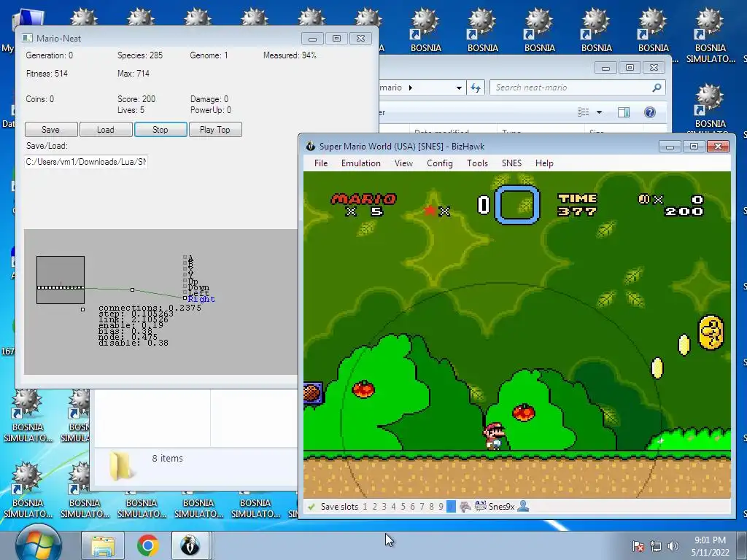Screen dimensions: 747x560
Task: Open File Explorer from the taskbar
Action: tap(103, 545)
